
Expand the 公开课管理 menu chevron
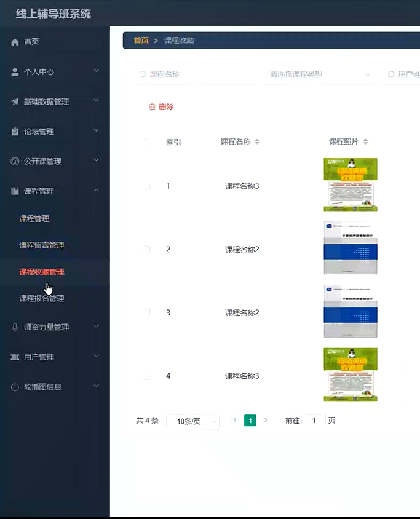tap(96, 160)
